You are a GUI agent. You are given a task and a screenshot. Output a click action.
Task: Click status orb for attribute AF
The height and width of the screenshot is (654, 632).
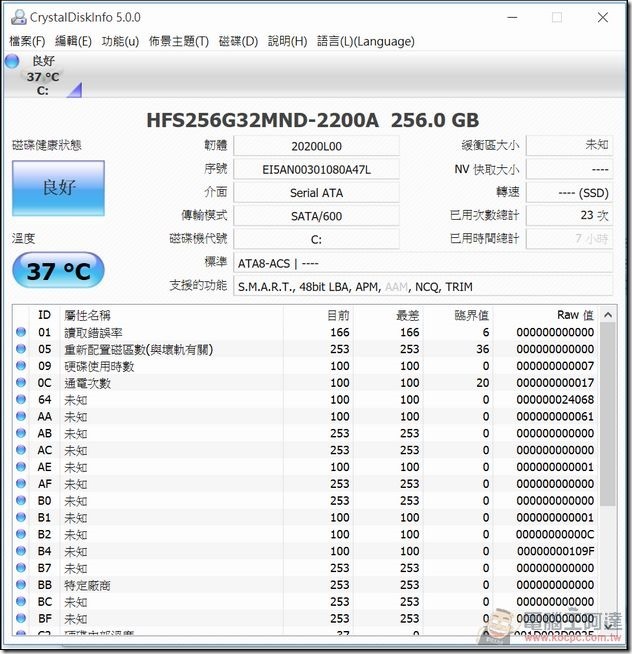(21, 483)
